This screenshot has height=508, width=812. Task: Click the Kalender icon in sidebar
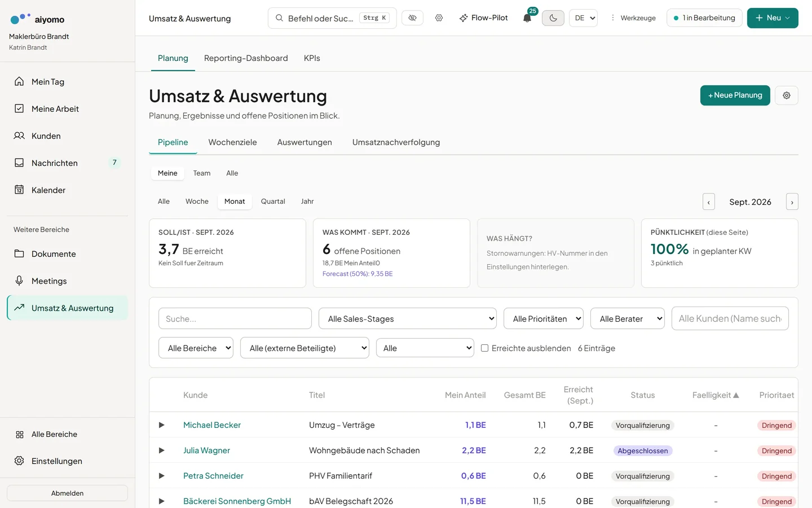coord(19,190)
